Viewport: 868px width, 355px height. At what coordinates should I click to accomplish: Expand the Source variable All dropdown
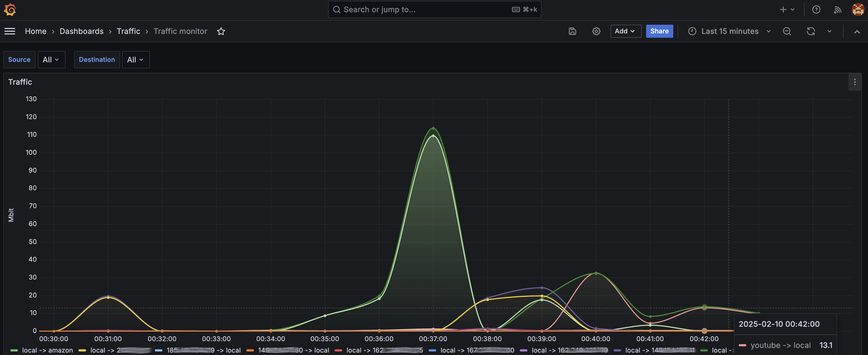coord(51,60)
